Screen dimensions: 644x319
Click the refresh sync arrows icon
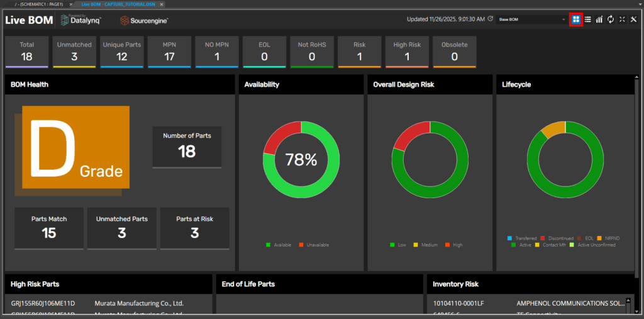coord(610,20)
